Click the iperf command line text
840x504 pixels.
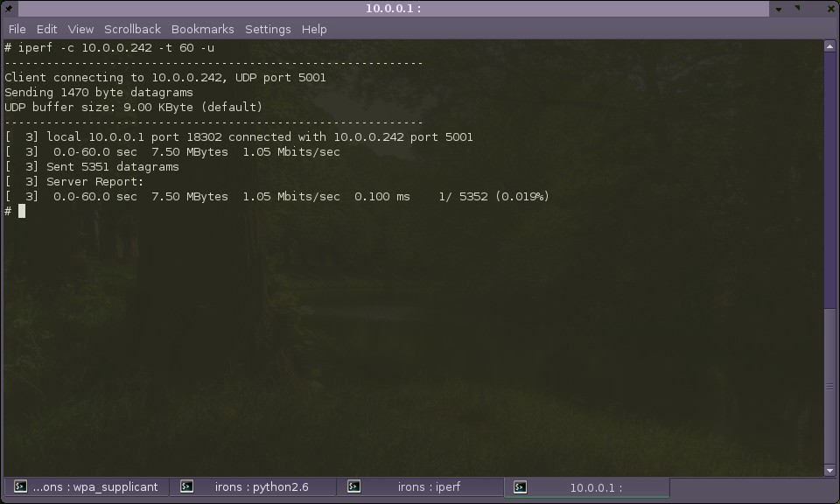click(109, 47)
